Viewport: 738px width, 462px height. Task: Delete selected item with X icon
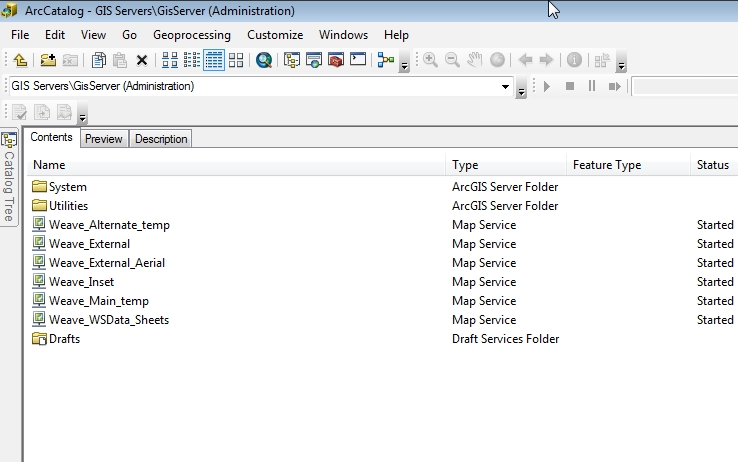(142, 60)
